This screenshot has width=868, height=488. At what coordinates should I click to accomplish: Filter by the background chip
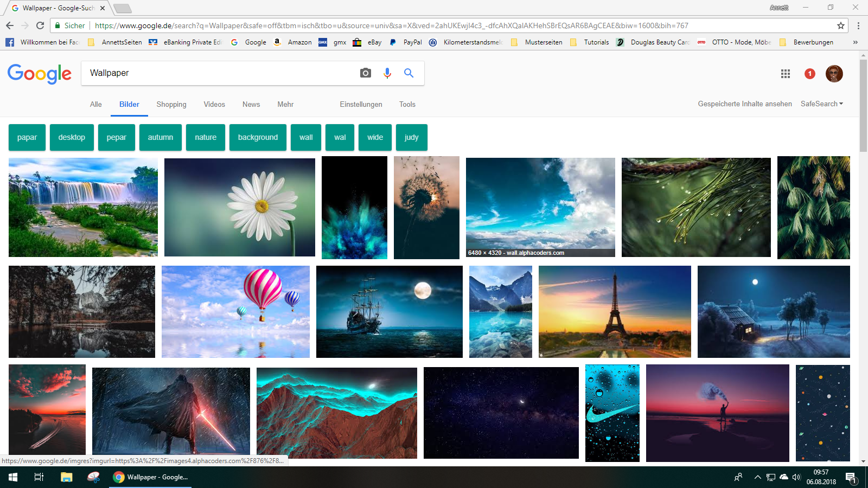(258, 137)
